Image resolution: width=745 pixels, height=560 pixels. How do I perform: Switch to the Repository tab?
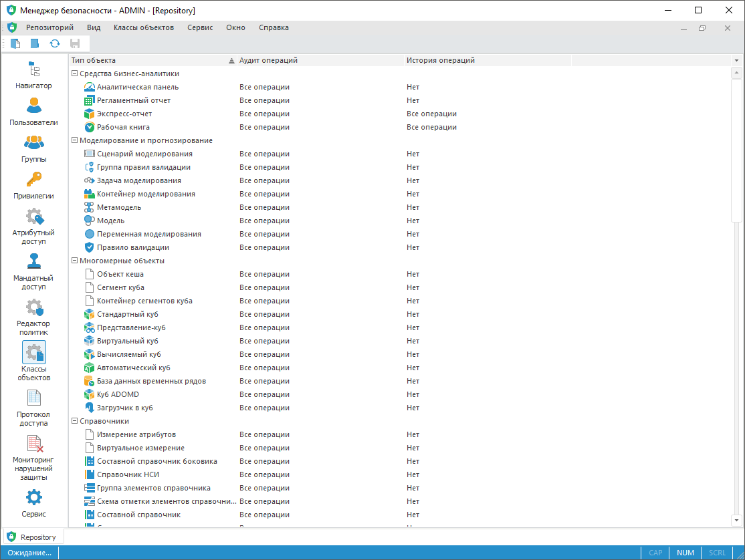tap(32, 537)
